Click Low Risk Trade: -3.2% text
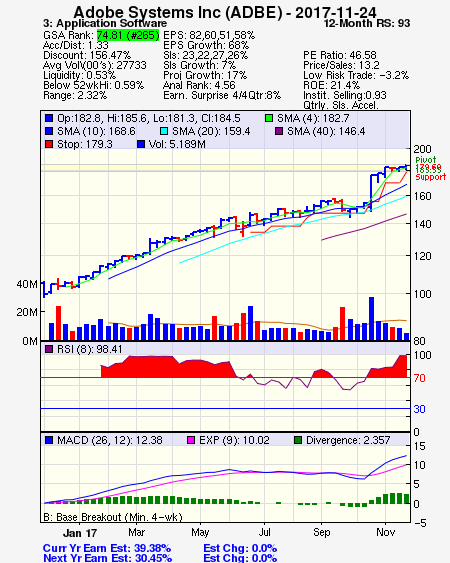The height and width of the screenshot is (563, 450). coord(356,75)
